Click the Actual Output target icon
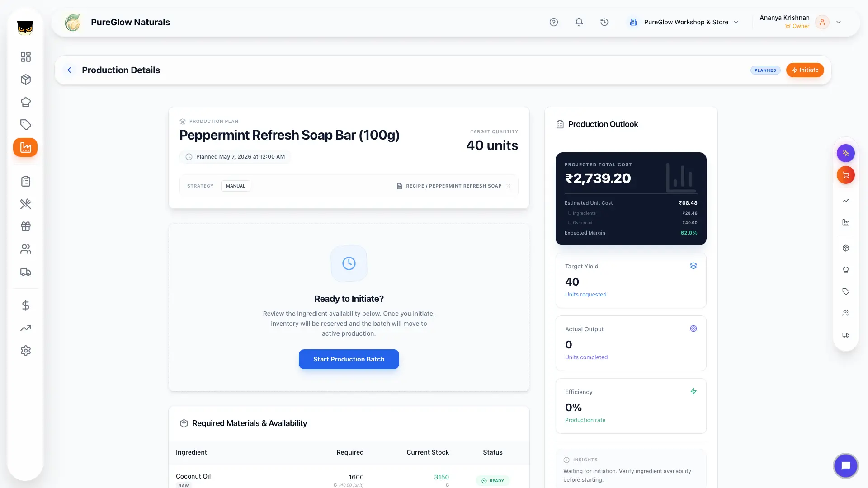 click(x=693, y=328)
